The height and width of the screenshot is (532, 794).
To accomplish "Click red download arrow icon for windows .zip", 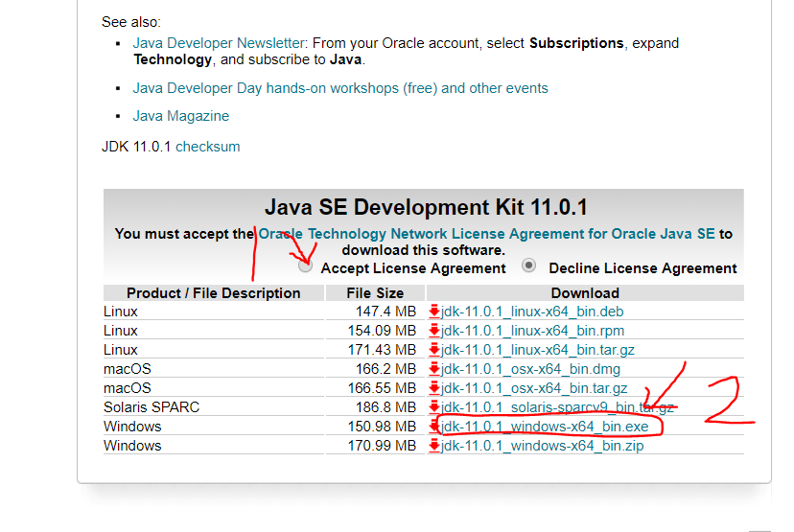I will [434, 446].
